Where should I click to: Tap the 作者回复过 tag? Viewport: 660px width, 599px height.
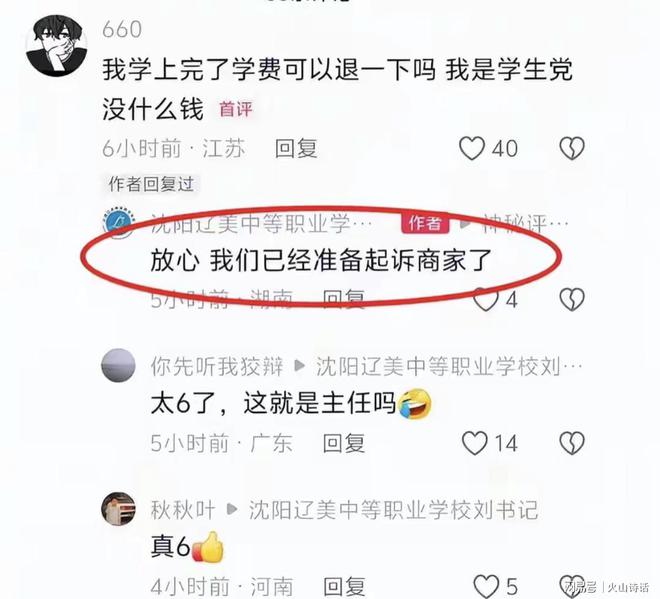click(x=151, y=184)
